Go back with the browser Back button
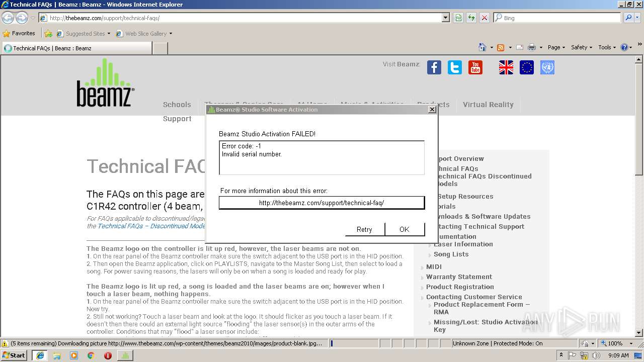Image resolution: width=644 pixels, height=362 pixels. pyautogui.click(x=8, y=18)
